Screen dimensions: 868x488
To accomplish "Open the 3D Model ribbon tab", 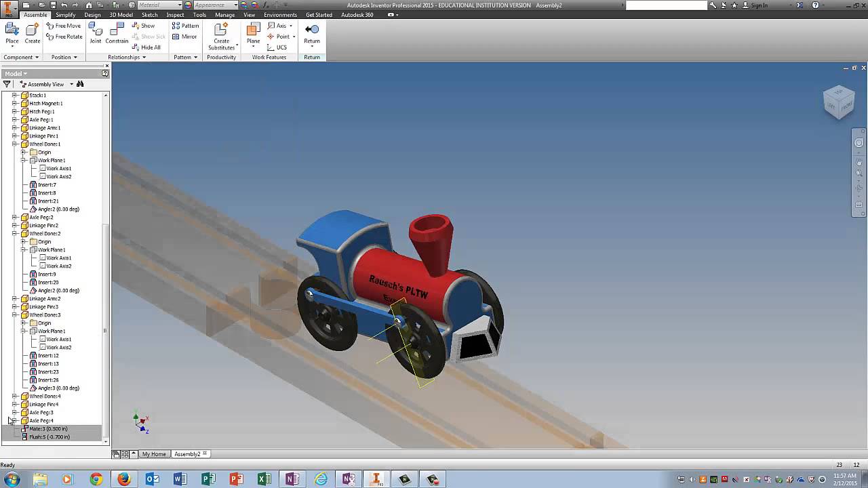I will click(x=121, y=15).
